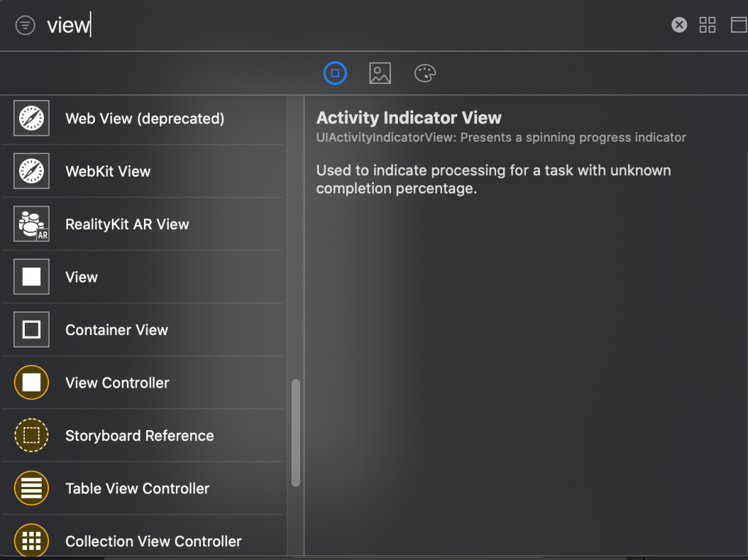Screen dimensions: 748x560
Task: Click the WebKit View compass icon
Action: click(31, 171)
